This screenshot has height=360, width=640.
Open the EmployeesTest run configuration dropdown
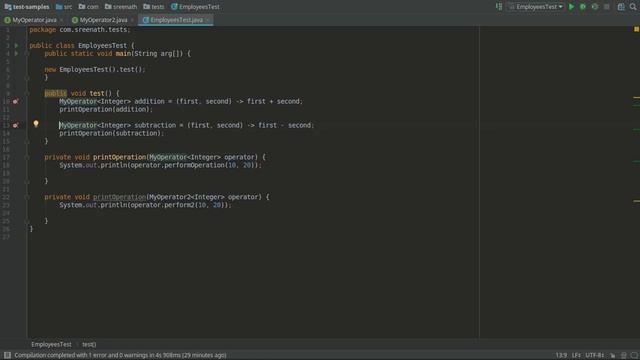(536, 7)
